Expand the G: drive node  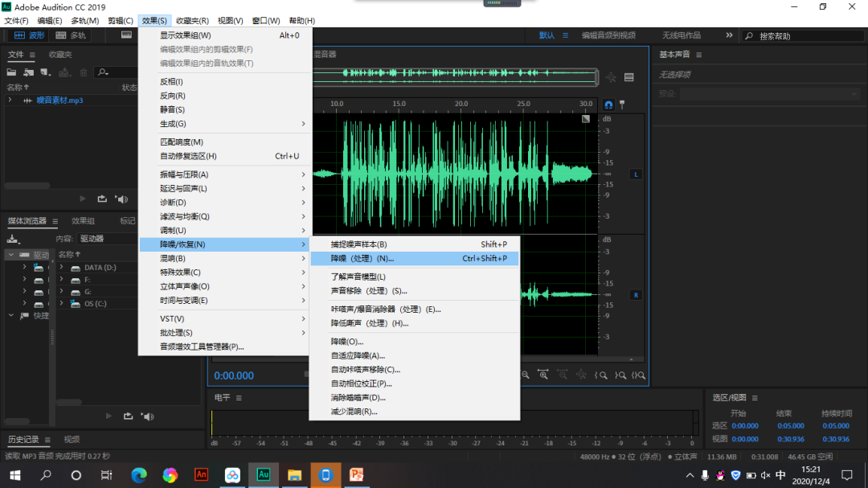pos(61,291)
